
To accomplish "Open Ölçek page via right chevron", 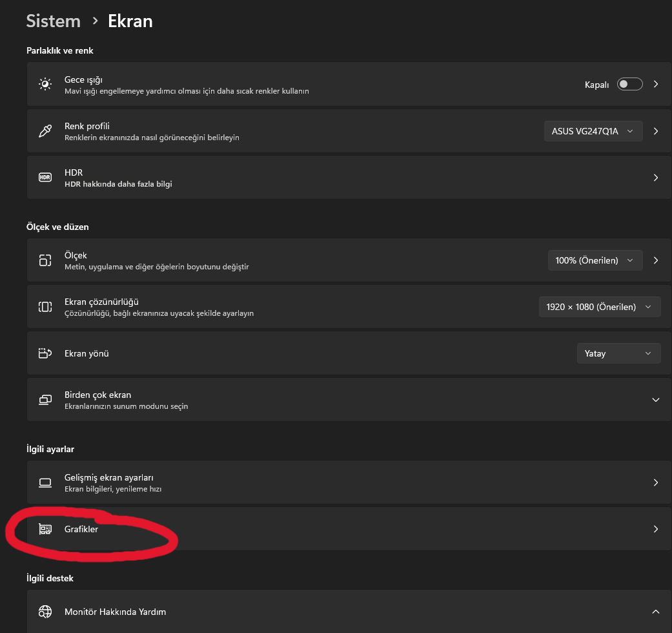I will point(655,260).
